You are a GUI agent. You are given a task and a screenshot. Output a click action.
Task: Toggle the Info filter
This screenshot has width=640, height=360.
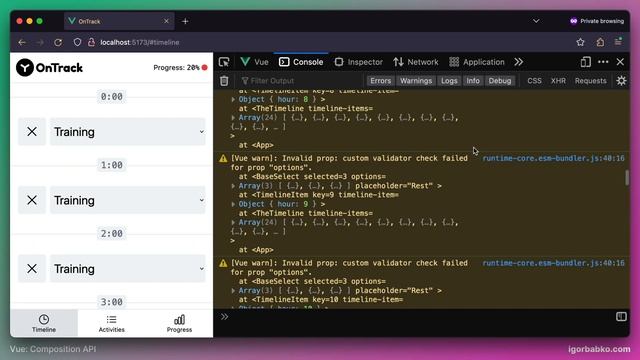[x=473, y=81]
